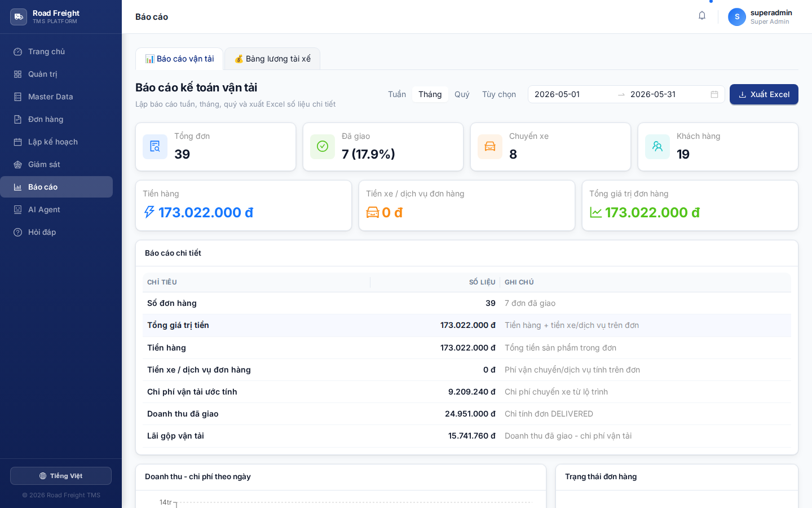Viewport: 812px width, 508px height.
Task: Click the superadmin avatar circle
Action: click(x=737, y=17)
